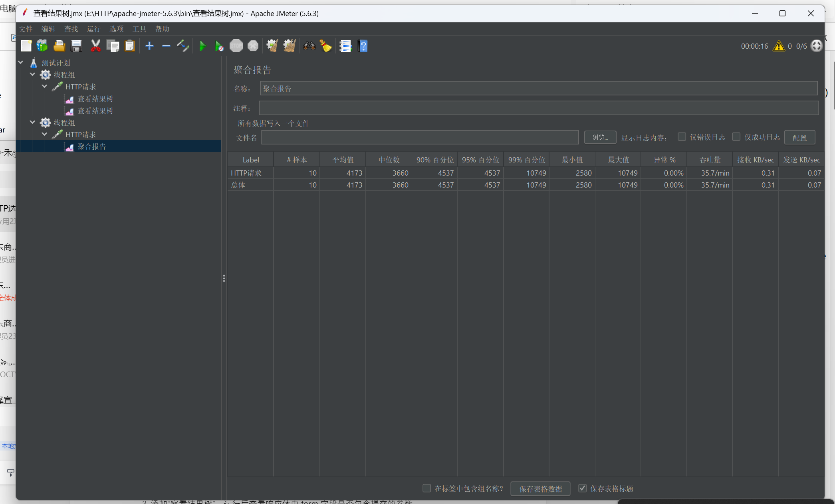Click the 浏览... browse button
This screenshot has width=835, height=504.
[600, 138]
